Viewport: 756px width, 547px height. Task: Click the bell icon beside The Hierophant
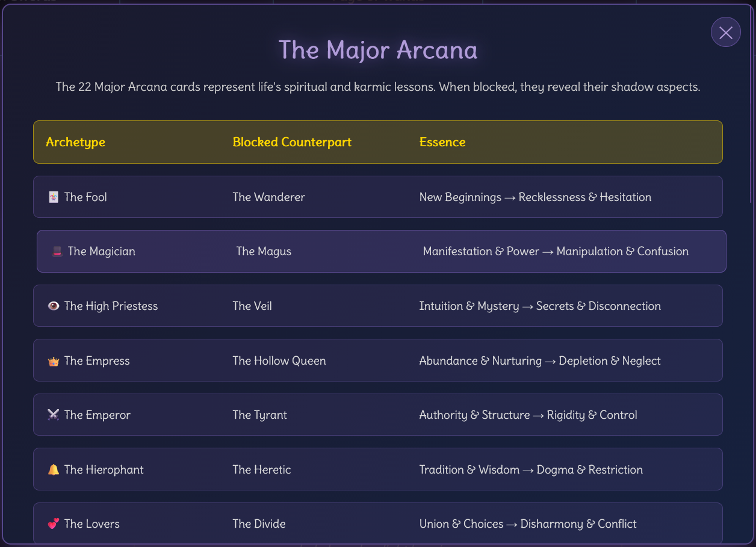54,469
